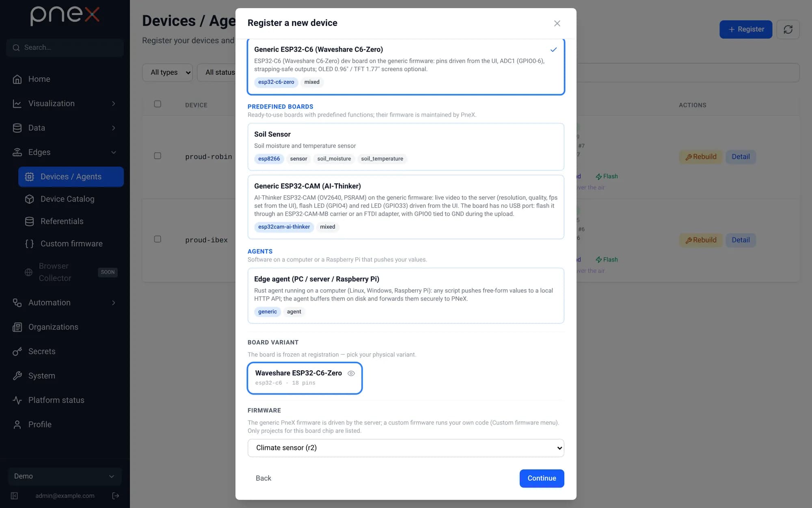Expand the Data menu chevron
Viewport: 812px width, 508px height.
point(114,128)
